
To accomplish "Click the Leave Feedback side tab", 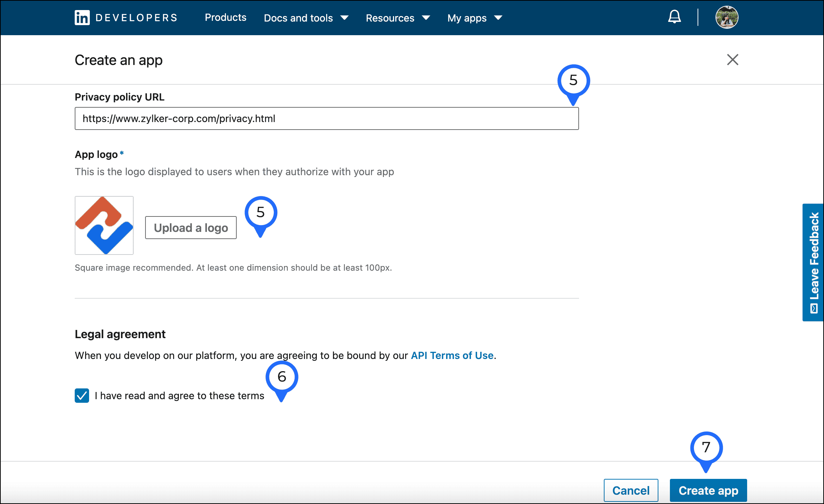I will click(813, 262).
